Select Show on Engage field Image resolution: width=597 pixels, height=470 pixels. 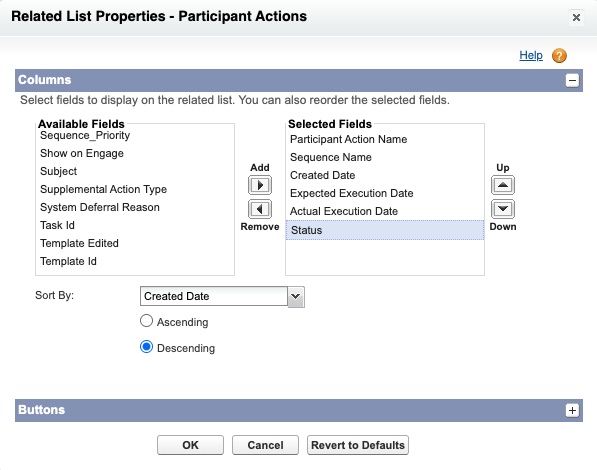coord(135,153)
